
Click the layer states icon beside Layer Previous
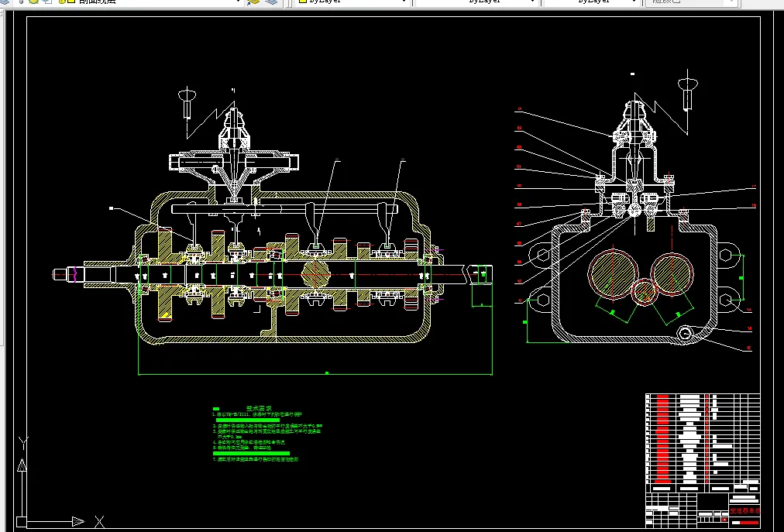coord(271,2)
